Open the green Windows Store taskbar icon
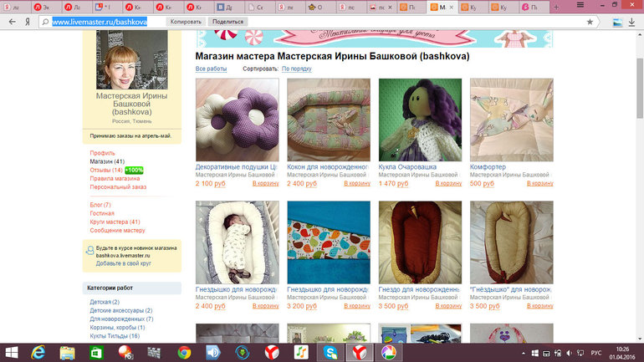The width and height of the screenshot is (644, 362). coord(96,352)
